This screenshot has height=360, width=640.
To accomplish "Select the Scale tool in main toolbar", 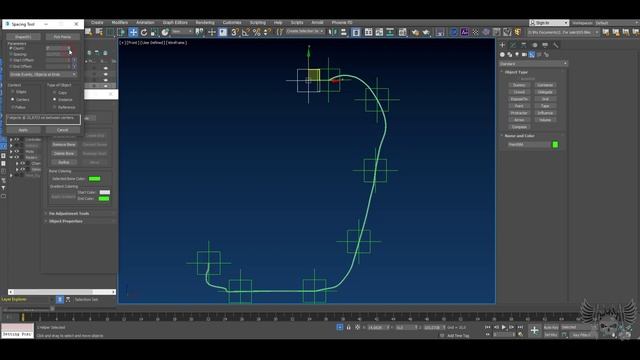I will pyautogui.click(x=154, y=32).
